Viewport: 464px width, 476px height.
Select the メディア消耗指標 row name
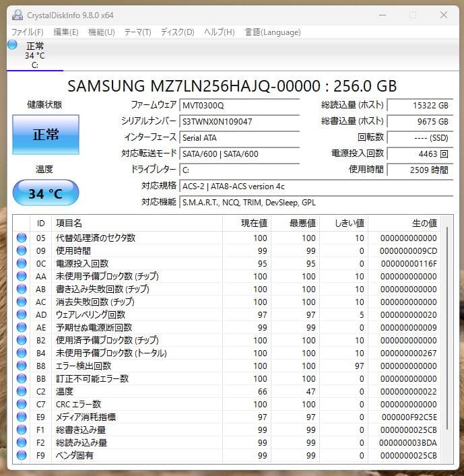coord(86,417)
